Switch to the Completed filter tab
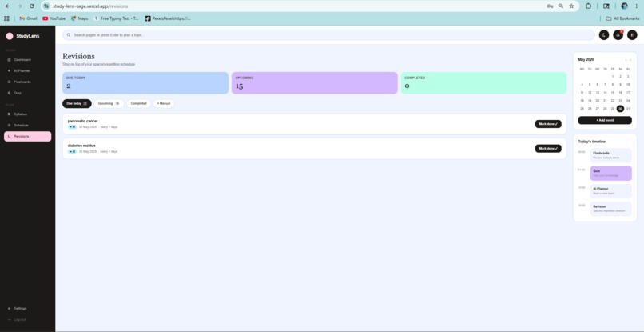The height and width of the screenshot is (332, 644). [138, 104]
